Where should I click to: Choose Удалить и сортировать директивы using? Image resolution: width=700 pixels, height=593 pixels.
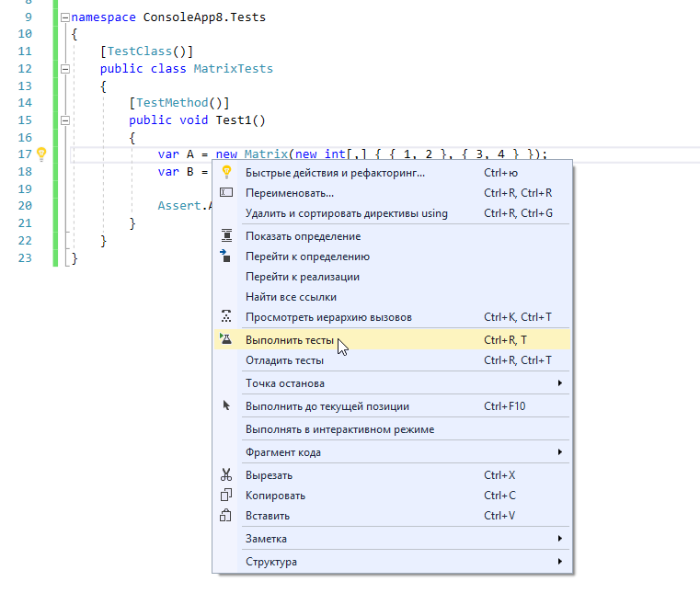pyautogui.click(x=392, y=213)
